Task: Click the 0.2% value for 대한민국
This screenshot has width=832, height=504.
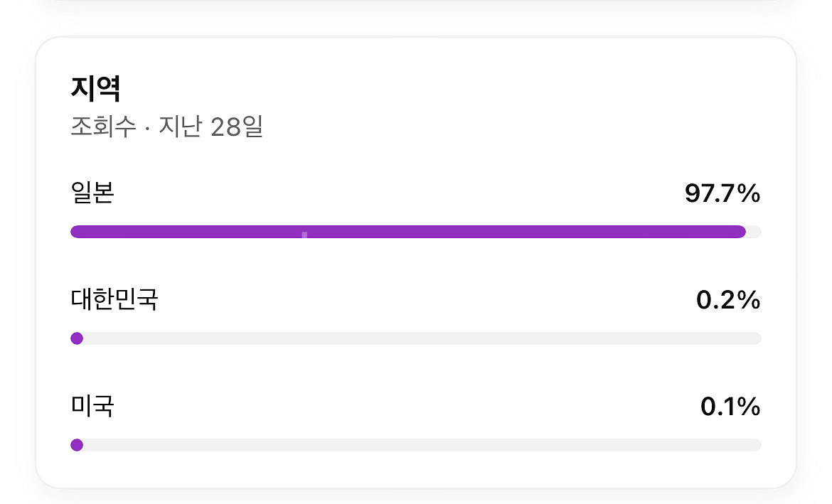Action: [x=728, y=301]
